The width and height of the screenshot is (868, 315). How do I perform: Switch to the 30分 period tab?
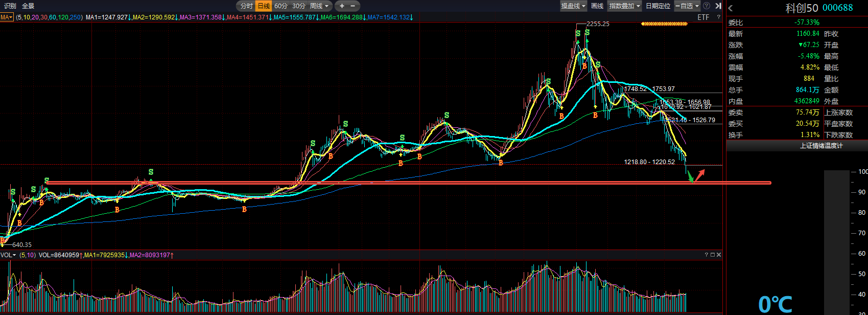coord(299,6)
